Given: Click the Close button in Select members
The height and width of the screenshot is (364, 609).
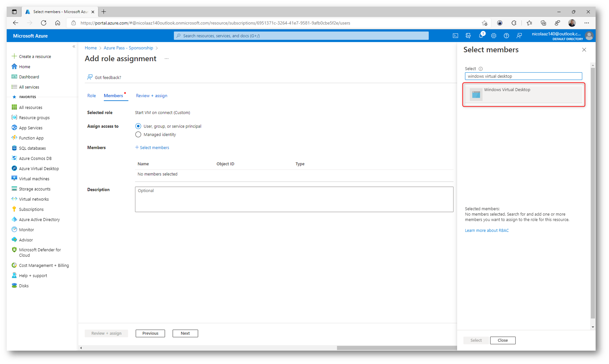Looking at the screenshot, I should point(503,340).
